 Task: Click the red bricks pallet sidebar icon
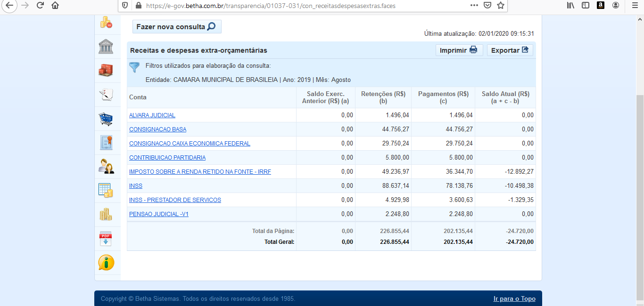[x=106, y=71]
